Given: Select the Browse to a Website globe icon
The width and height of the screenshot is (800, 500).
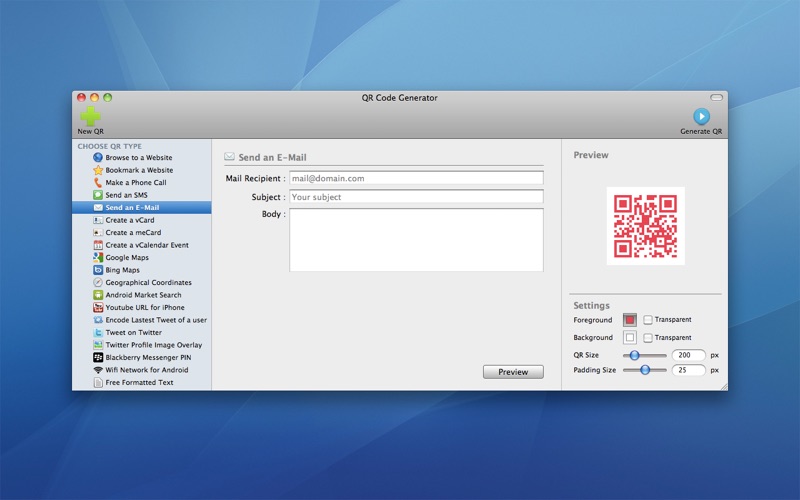Looking at the screenshot, I should click(x=98, y=157).
